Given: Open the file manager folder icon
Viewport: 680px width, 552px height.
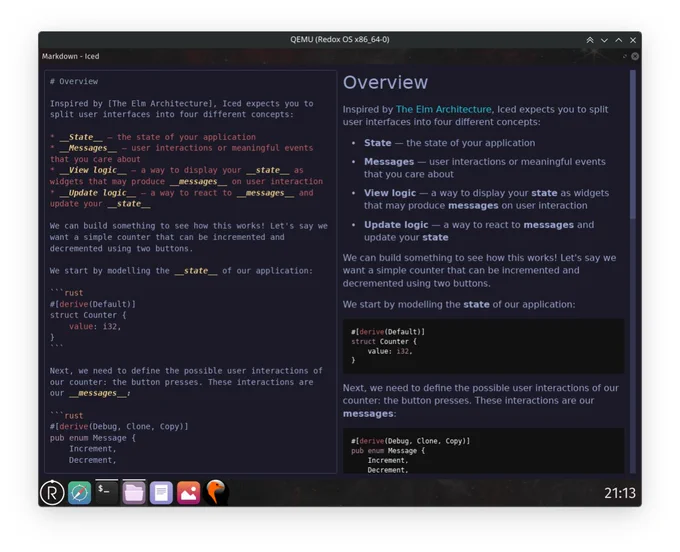Looking at the screenshot, I should 134,493.
